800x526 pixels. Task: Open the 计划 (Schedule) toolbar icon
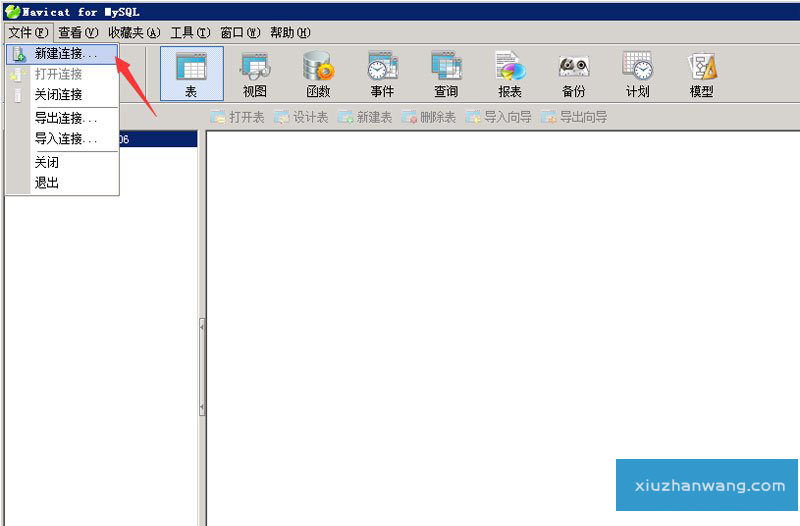point(637,73)
